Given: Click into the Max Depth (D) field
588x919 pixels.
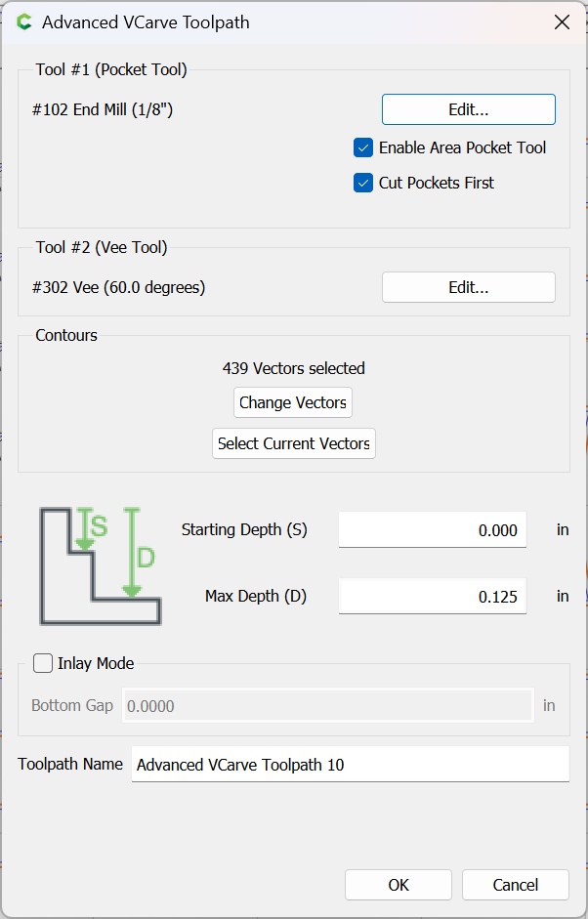Looking at the screenshot, I should click(x=432, y=596).
